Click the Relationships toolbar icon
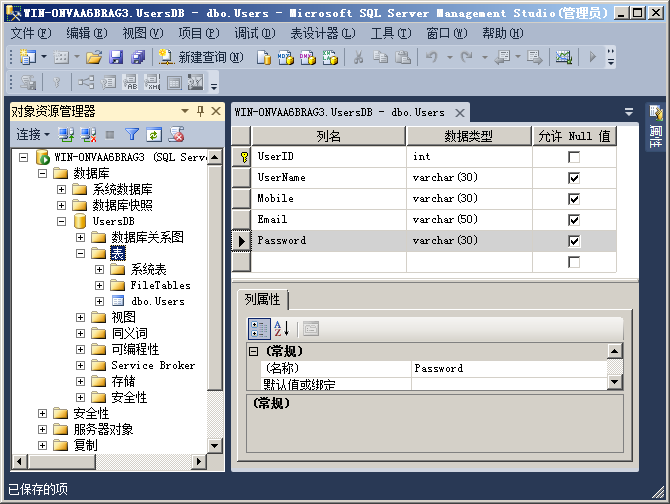This screenshot has height=504, width=670. tap(86, 82)
